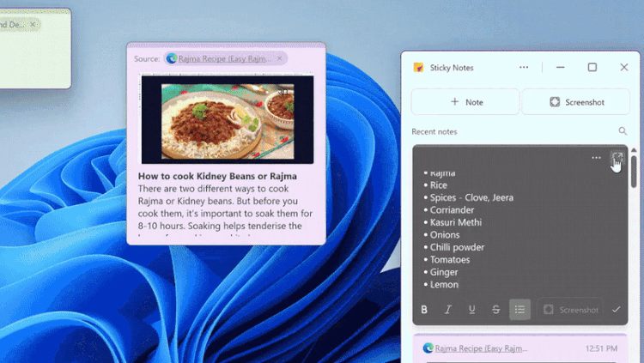Click the '12:51 PM' timestamp on note card
The width and height of the screenshot is (644, 363).
(x=601, y=348)
